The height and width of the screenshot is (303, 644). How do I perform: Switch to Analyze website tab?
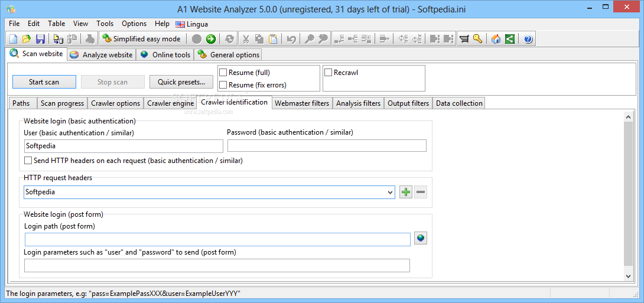pos(102,55)
